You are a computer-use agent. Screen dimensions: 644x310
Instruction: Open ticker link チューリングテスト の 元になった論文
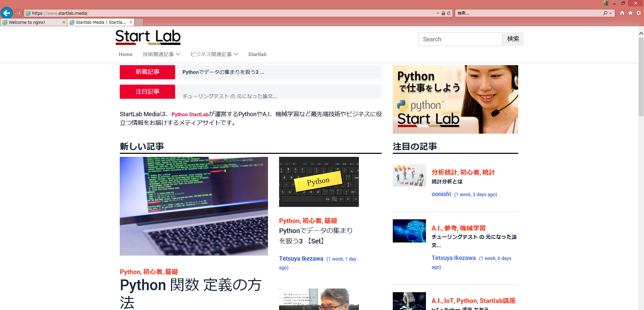coord(230,96)
